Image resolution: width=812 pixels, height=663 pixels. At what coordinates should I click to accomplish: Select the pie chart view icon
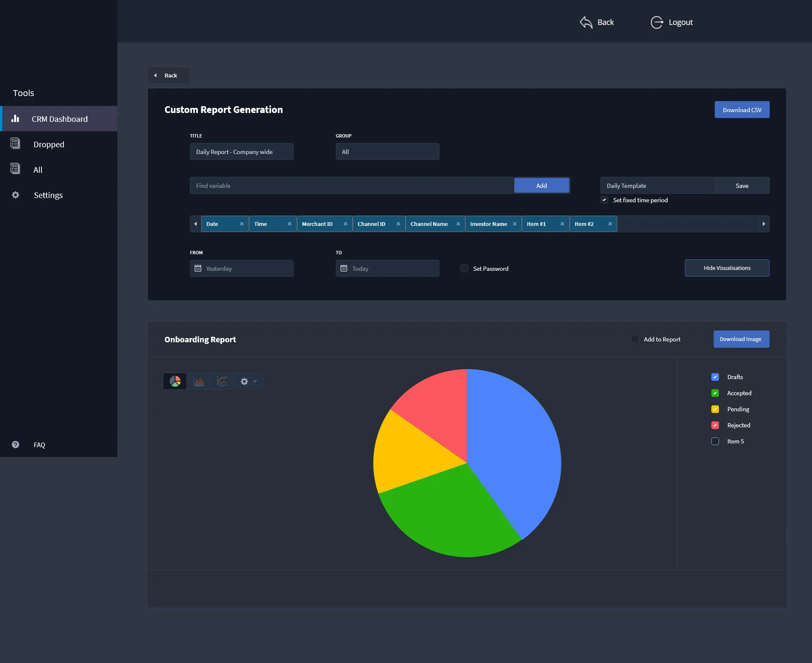click(x=175, y=381)
